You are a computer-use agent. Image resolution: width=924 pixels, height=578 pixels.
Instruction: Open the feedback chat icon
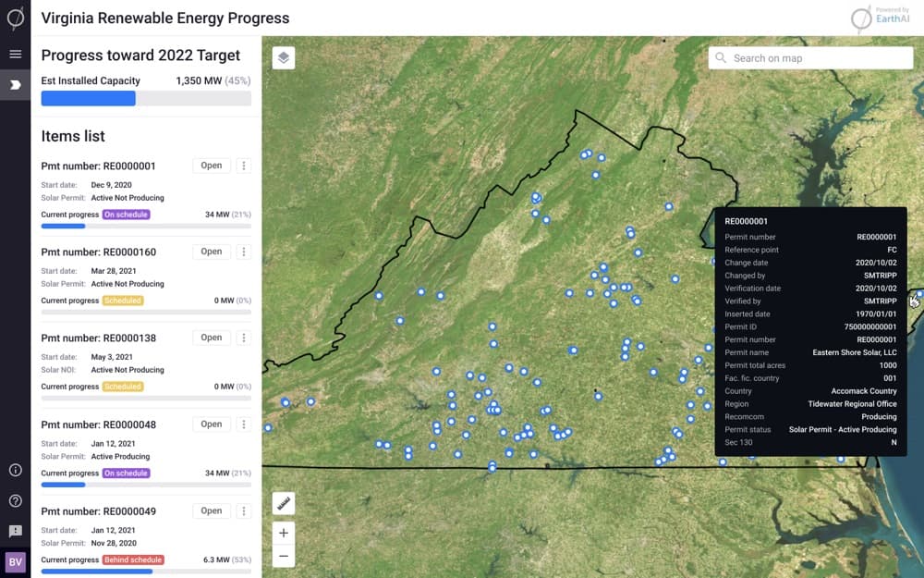pos(15,531)
